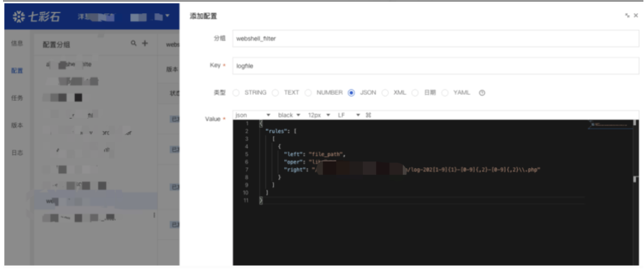Click the search icon in 配置分组
Viewport: 644px width, 270px height.
coord(134,43)
